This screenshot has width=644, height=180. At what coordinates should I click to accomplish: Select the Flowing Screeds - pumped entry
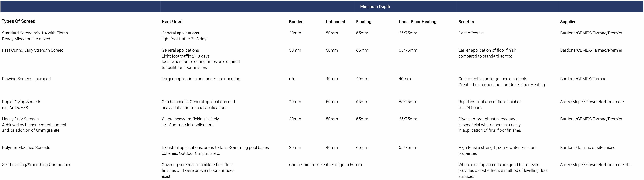[26, 79]
